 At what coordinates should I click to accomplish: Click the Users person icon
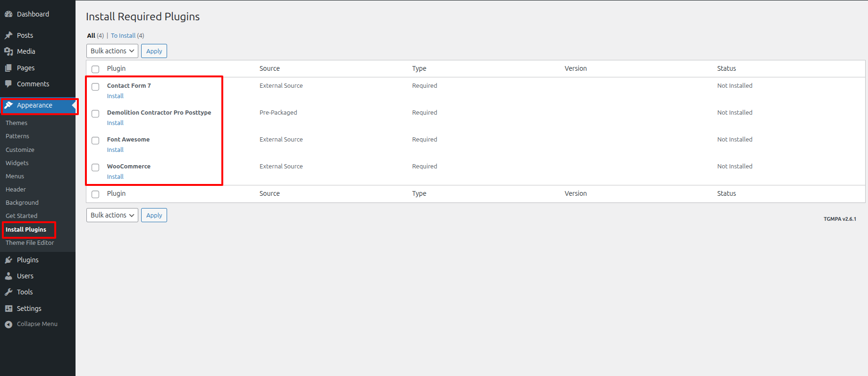tap(8, 276)
